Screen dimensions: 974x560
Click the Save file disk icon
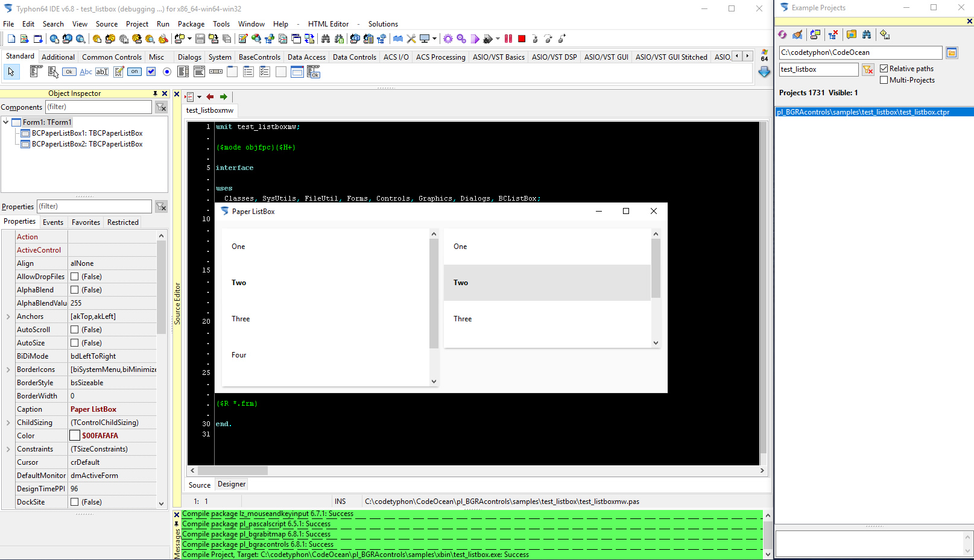(x=200, y=39)
